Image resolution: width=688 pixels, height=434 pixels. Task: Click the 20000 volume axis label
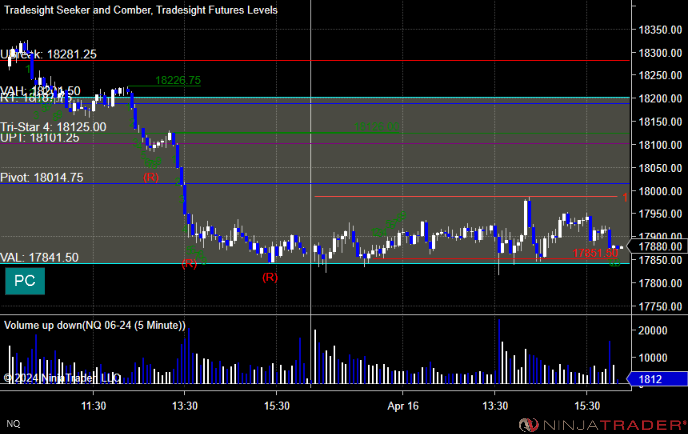point(652,330)
